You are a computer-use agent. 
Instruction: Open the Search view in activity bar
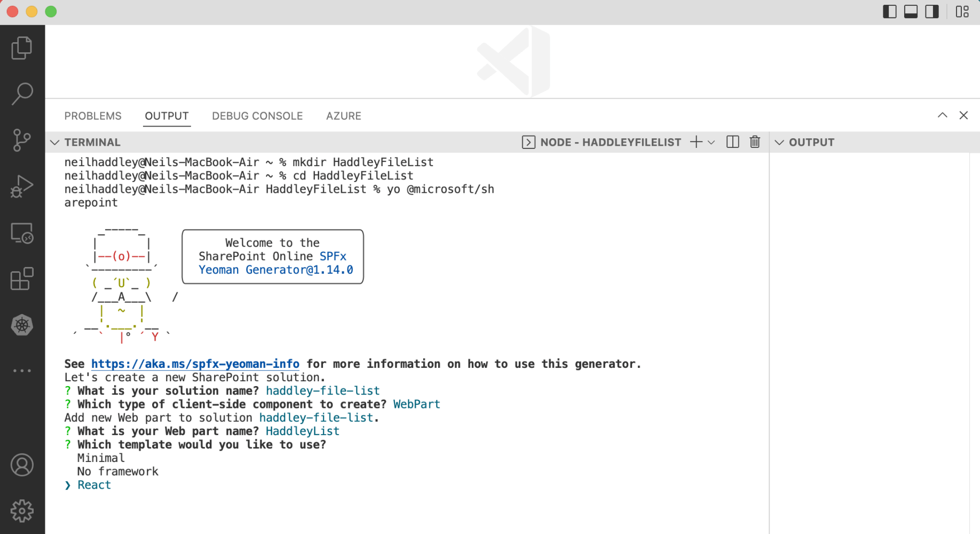pyautogui.click(x=22, y=94)
